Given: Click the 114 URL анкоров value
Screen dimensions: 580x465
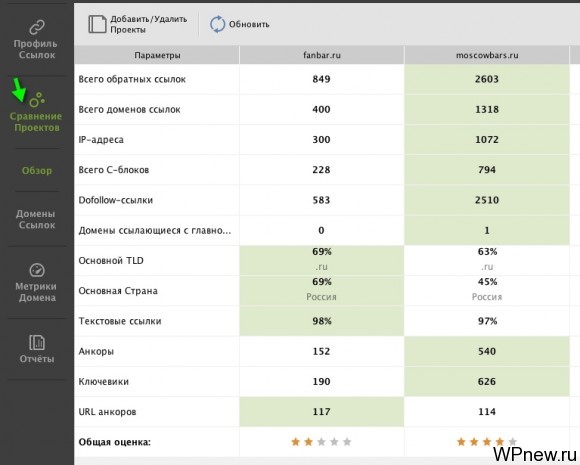Looking at the screenshot, I should pos(487,412).
